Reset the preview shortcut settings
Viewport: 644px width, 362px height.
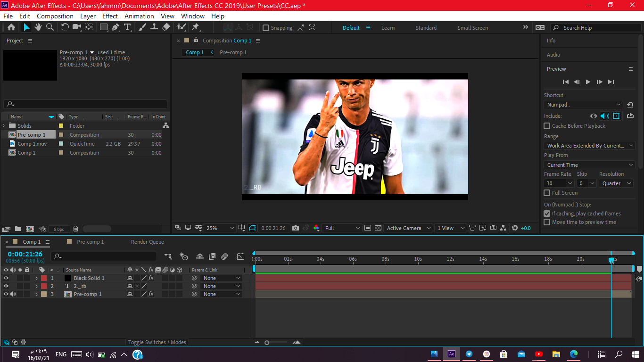pos(630,105)
